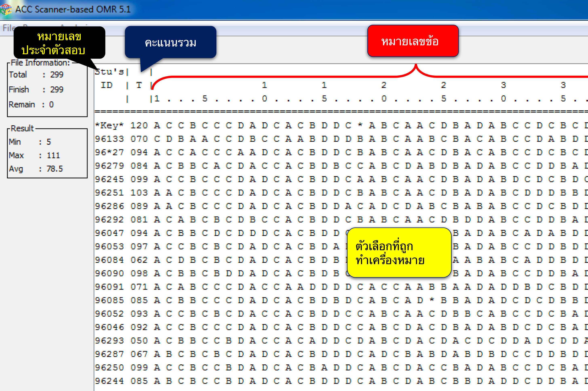588x391 pixels.
Task: Click the Avg 78.5 result value
Action: (x=55, y=169)
